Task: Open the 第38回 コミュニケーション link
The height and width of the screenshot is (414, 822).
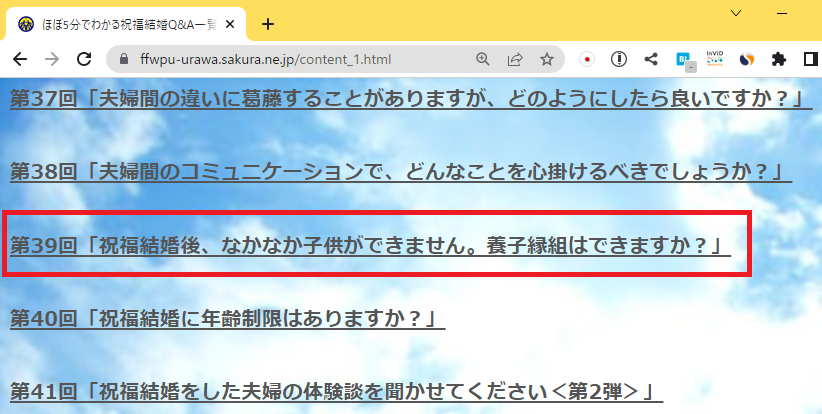Action: click(x=401, y=172)
